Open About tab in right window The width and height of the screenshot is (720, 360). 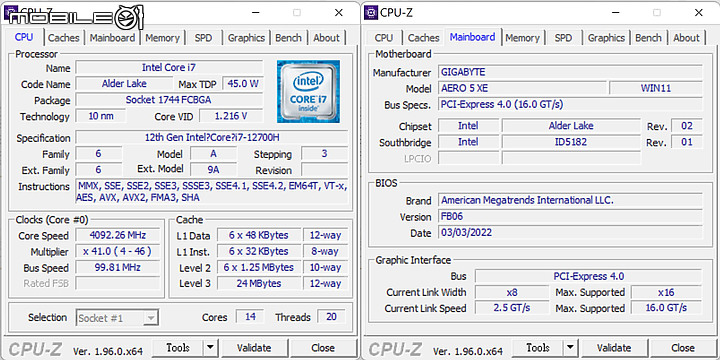click(x=686, y=38)
